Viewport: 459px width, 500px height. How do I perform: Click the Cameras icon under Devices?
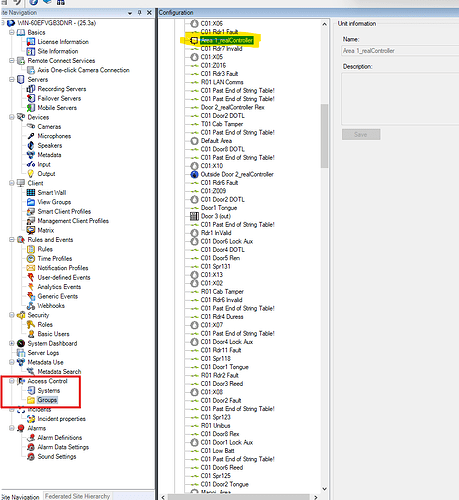[x=31, y=126]
